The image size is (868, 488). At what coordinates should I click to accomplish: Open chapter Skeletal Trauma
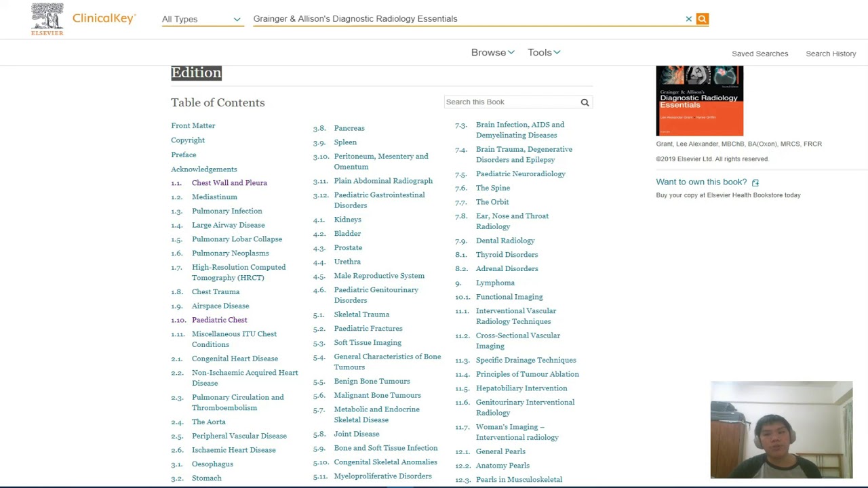[361, 314]
